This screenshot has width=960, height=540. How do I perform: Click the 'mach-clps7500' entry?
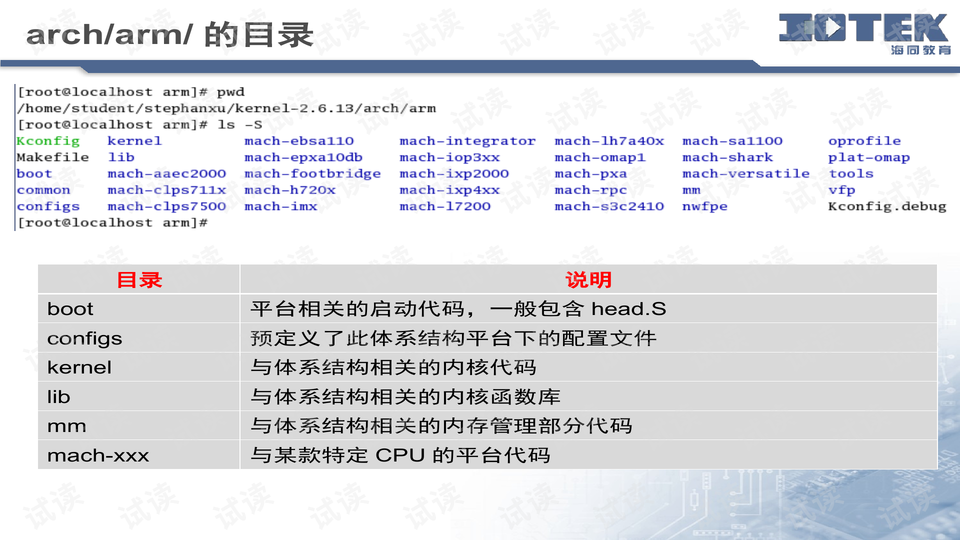coord(167,206)
